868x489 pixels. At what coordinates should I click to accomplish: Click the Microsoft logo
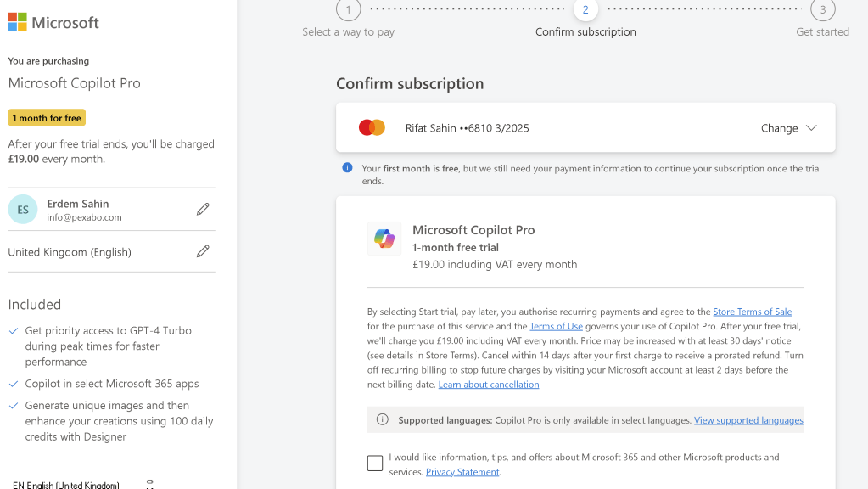(53, 22)
